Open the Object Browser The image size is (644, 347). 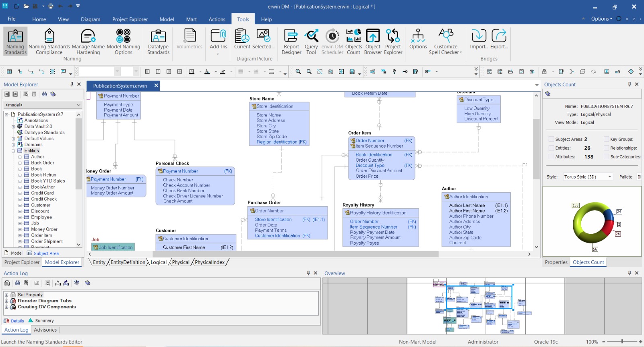point(373,42)
